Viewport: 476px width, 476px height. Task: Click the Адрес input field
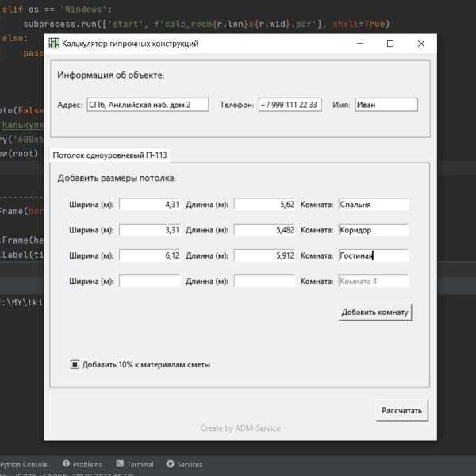click(x=148, y=105)
